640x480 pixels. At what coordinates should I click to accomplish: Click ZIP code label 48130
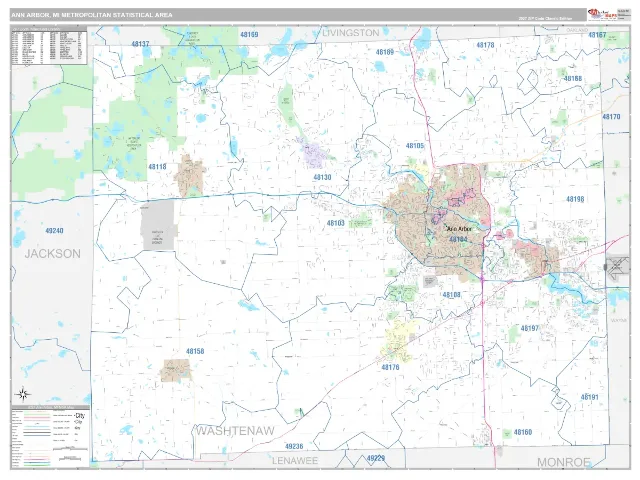click(322, 177)
